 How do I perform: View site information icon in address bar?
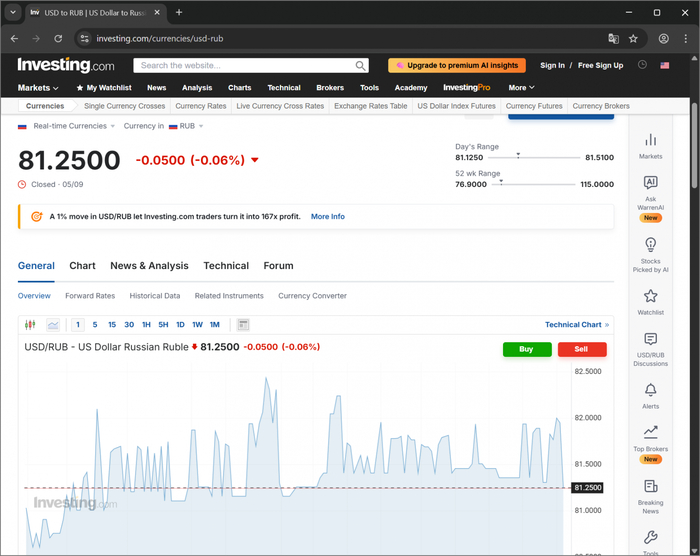[84, 38]
